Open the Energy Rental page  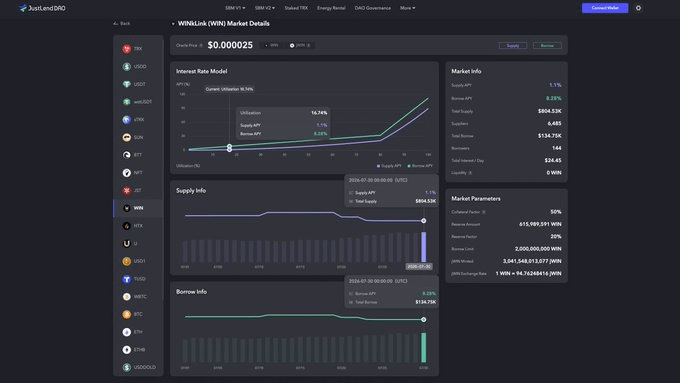[x=331, y=8]
